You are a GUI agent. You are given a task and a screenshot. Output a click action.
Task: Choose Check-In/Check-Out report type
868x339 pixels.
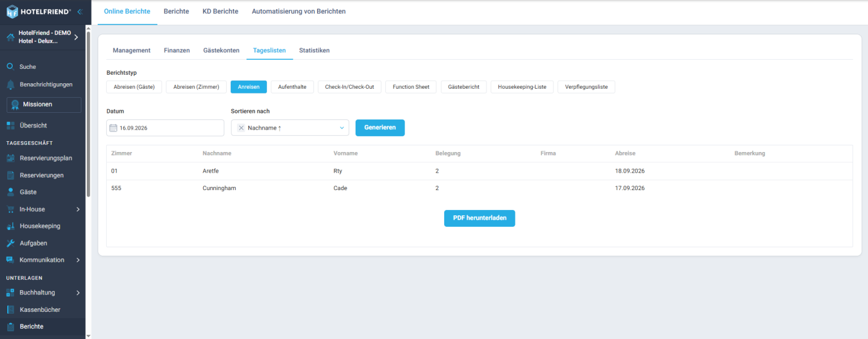350,87
